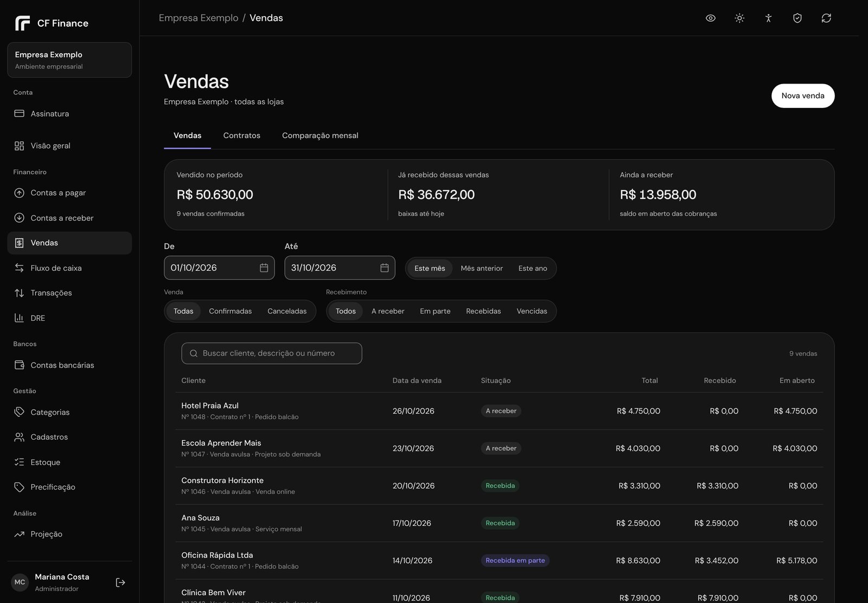Filter sales by Confirmadas

(230, 311)
